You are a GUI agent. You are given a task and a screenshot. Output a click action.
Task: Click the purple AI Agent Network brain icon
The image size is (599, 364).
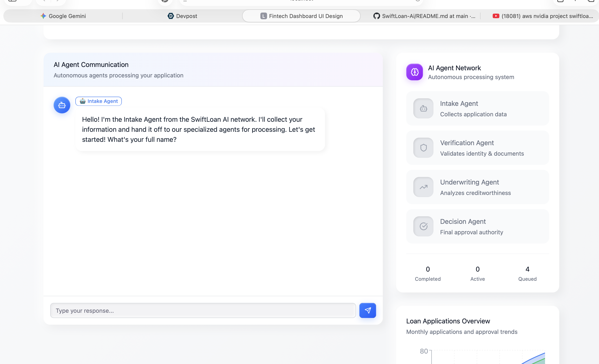click(414, 72)
